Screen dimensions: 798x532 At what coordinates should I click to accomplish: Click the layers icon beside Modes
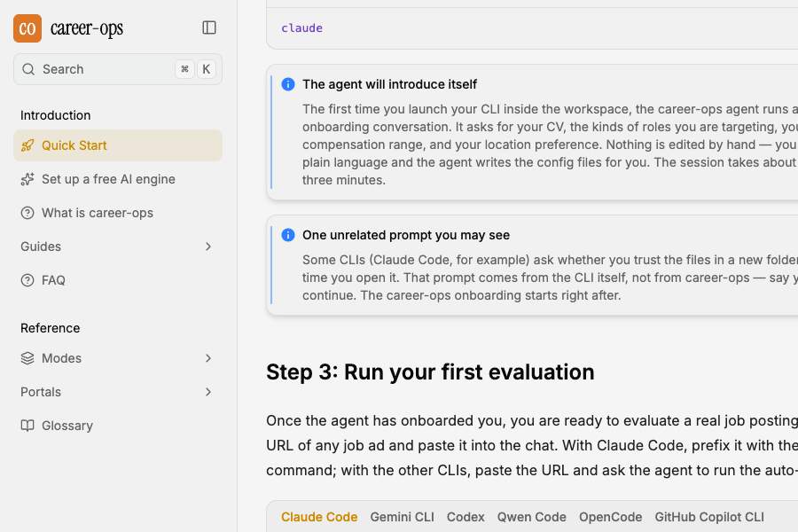(27, 358)
